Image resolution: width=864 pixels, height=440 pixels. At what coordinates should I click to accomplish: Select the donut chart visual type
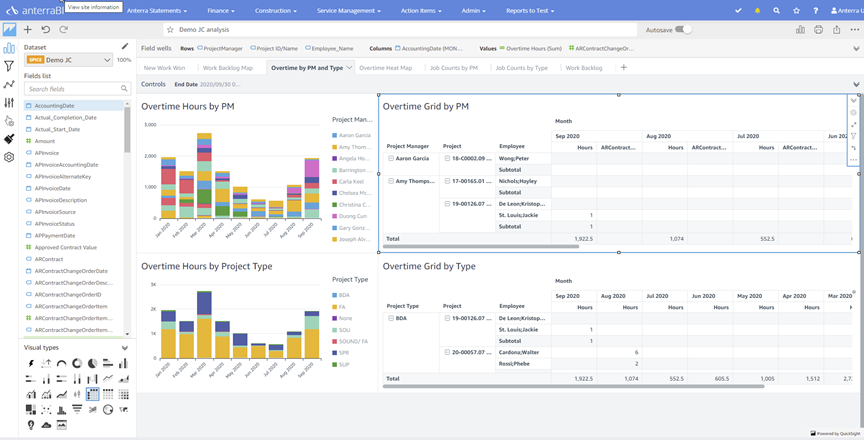[77, 363]
